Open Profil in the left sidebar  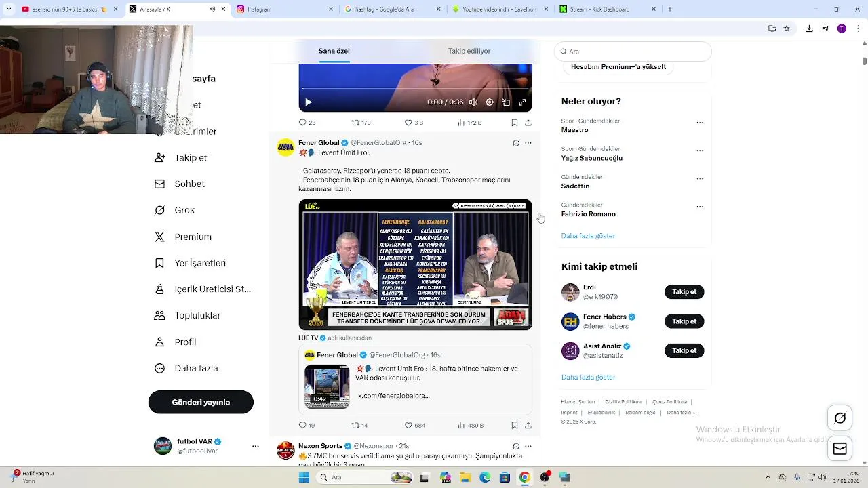point(176,342)
